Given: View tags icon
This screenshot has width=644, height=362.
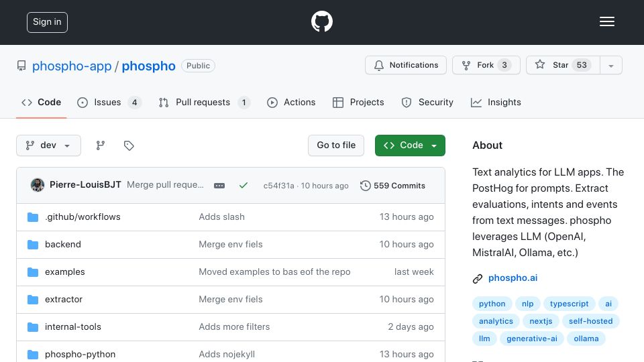Looking at the screenshot, I should (x=129, y=145).
